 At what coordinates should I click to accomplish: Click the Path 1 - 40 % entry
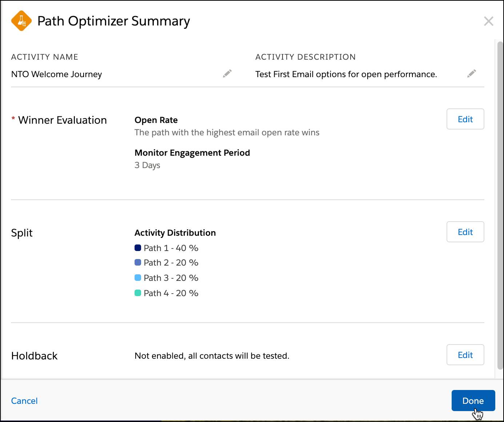point(167,248)
